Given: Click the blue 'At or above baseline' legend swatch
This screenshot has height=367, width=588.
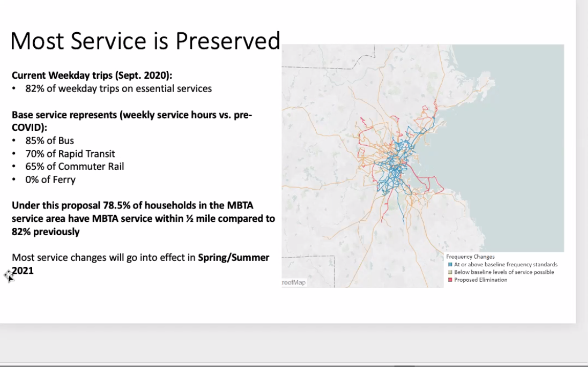Looking at the screenshot, I should (450, 264).
